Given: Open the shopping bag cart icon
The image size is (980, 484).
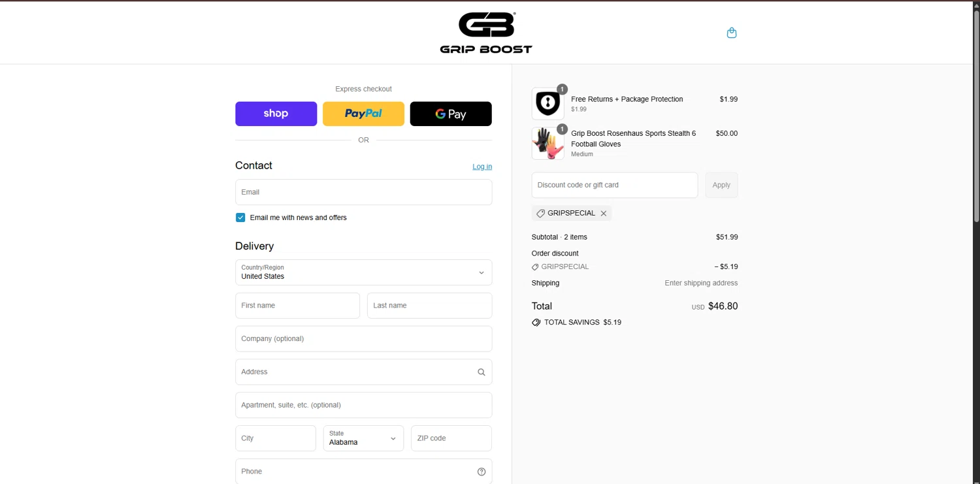Looking at the screenshot, I should 732,33.
